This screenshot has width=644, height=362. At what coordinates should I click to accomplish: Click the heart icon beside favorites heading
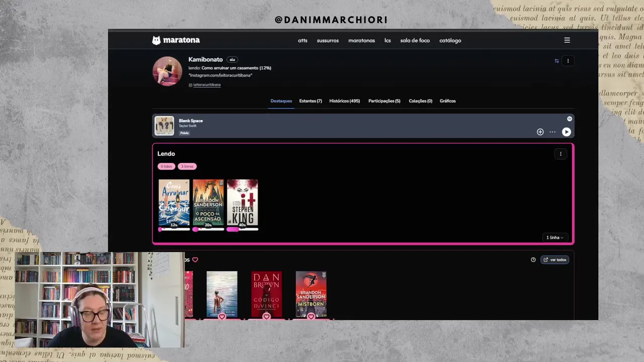point(195,260)
